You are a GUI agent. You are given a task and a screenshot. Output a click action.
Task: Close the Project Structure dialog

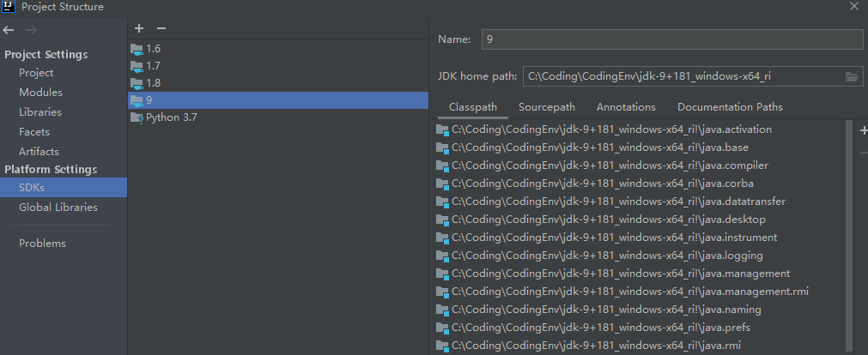point(854,7)
